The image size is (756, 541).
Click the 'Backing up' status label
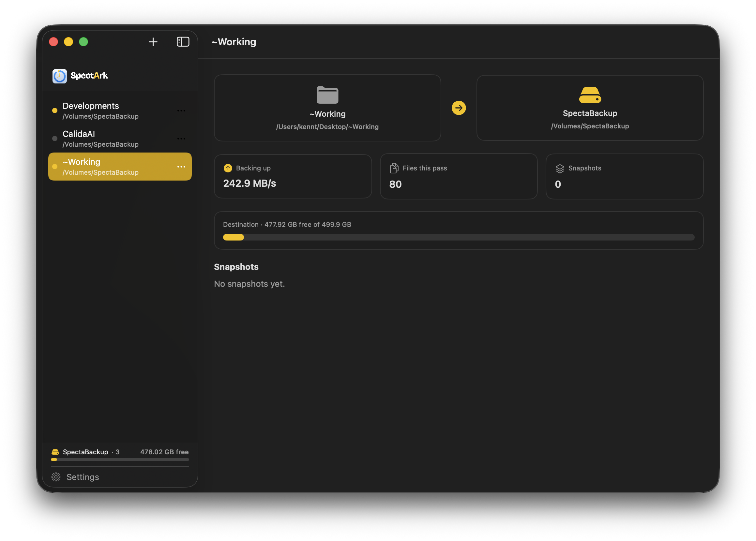(x=253, y=168)
